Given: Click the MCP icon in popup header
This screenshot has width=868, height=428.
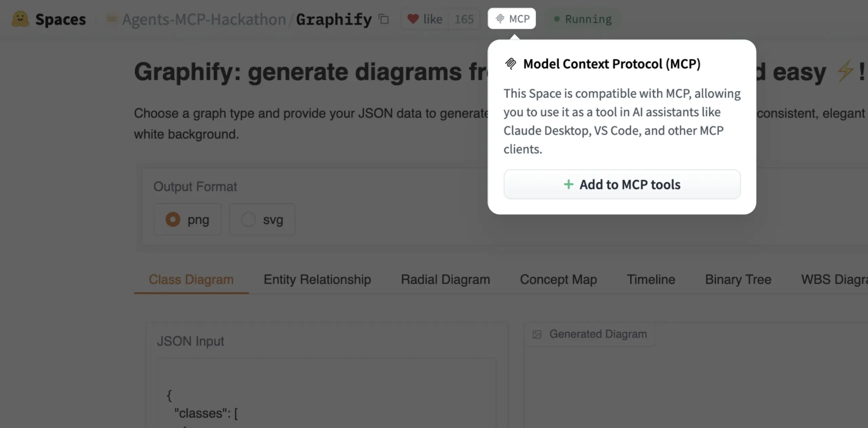Looking at the screenshot, I should pos(511,63).
